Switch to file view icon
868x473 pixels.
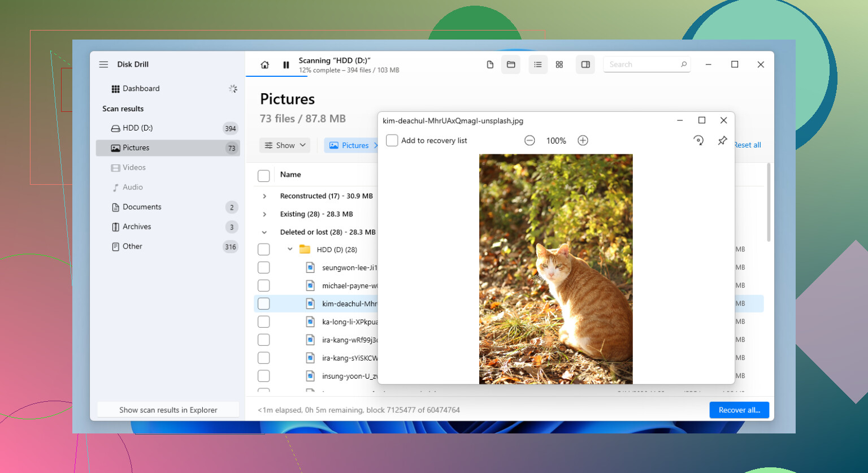point(490,65)
